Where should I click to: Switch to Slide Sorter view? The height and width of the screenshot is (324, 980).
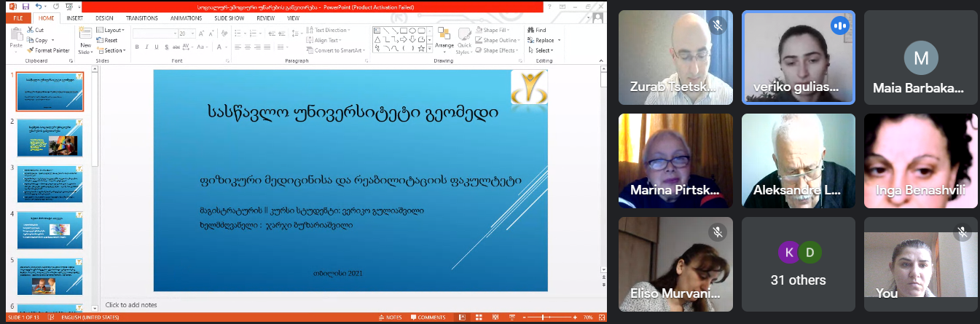tap(479, 317)
